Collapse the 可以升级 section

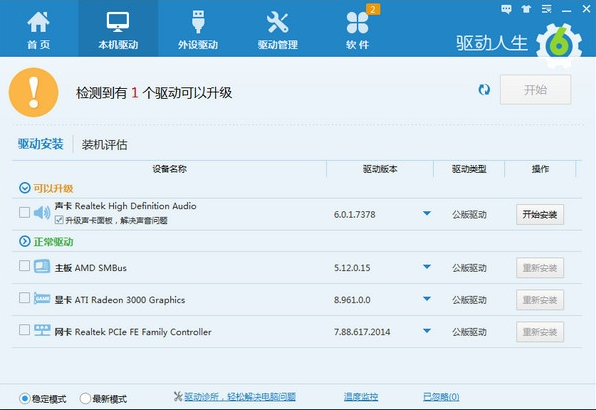[x=25, y=188]
